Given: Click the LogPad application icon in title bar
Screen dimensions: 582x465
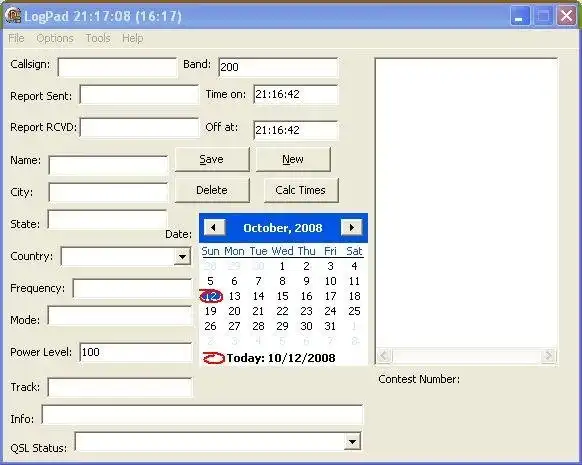Looking at the screenshot, I should coord(13,16).
